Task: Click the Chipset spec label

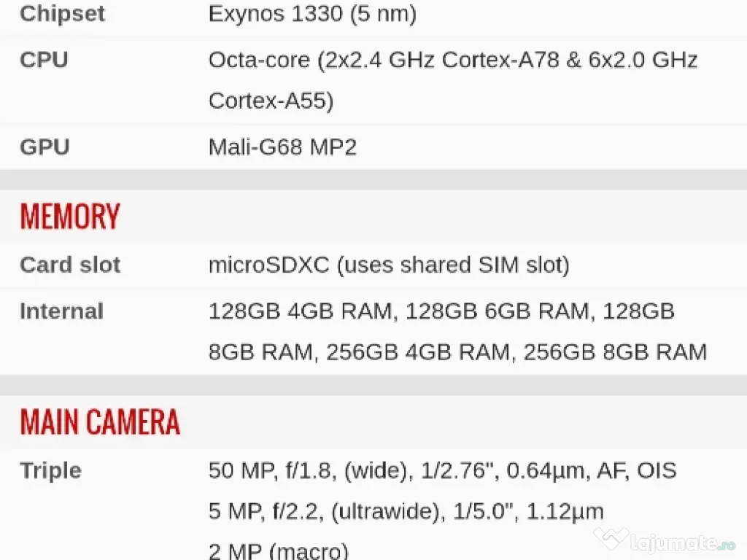Action: (62, 14)
